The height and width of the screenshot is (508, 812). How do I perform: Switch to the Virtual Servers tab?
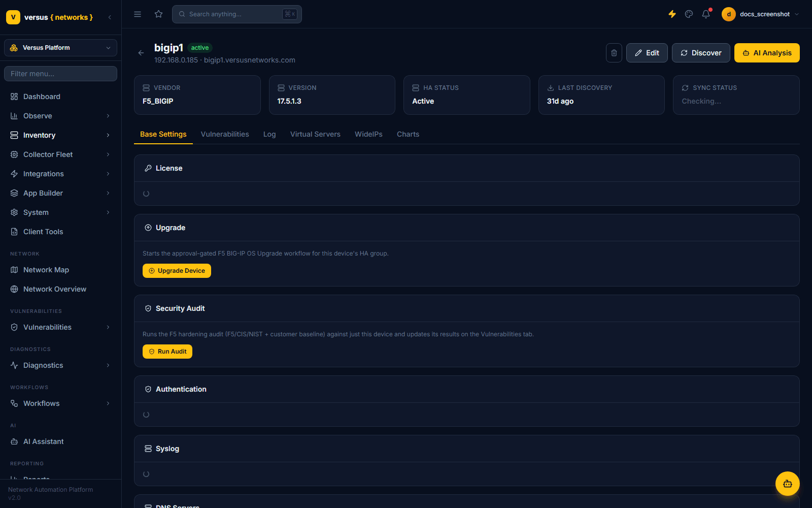click(315, 134)
